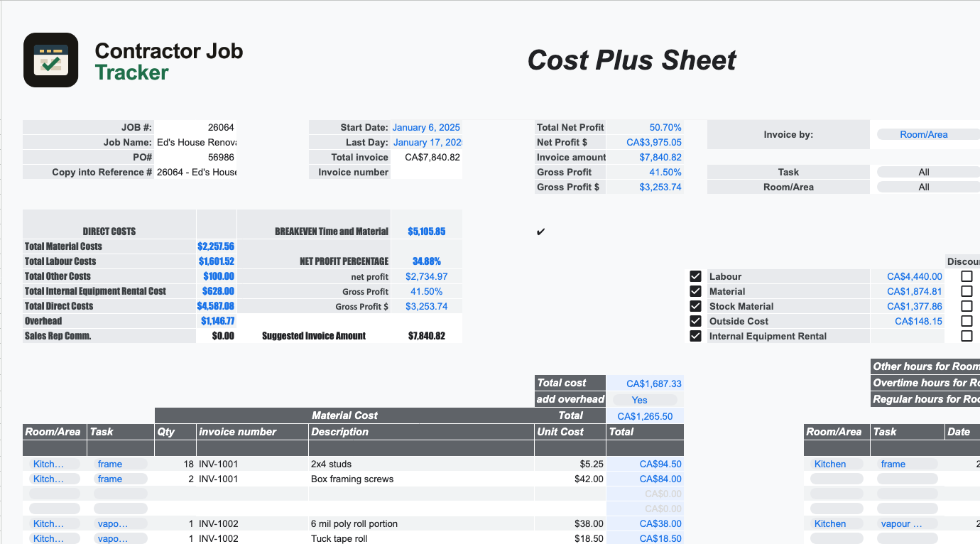Uncheck the Internal Equipment Rental checkbox
Viewport: 980px width, 544px height.
695,336
